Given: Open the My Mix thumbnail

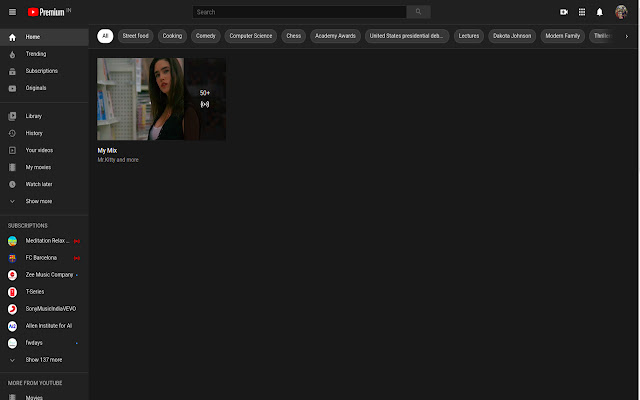Looking at the screenshot, I should click(161, 99).
